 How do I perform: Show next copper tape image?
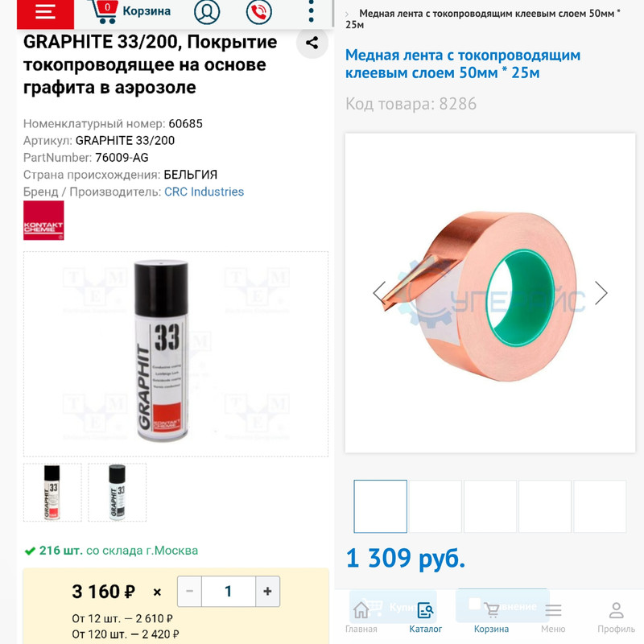point(601,293)
